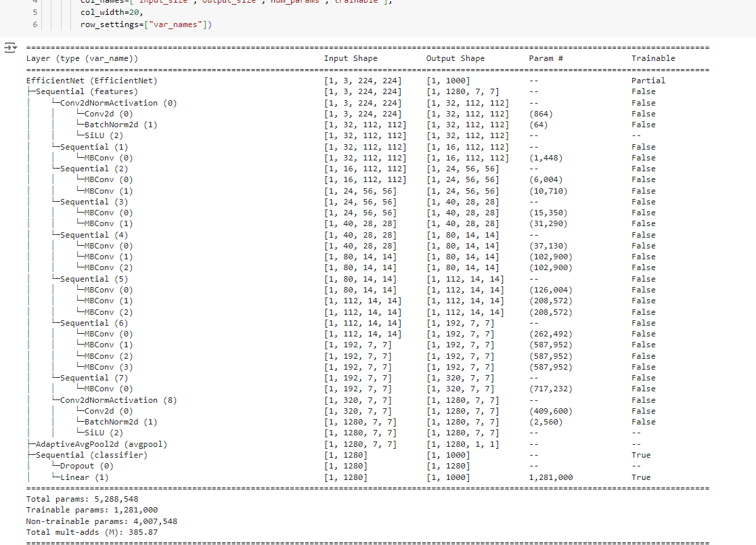The width and height of the screenshot is (756, 545).
Task: Select 'Sequential (2)' layer row
Action: tap(94, 169)
